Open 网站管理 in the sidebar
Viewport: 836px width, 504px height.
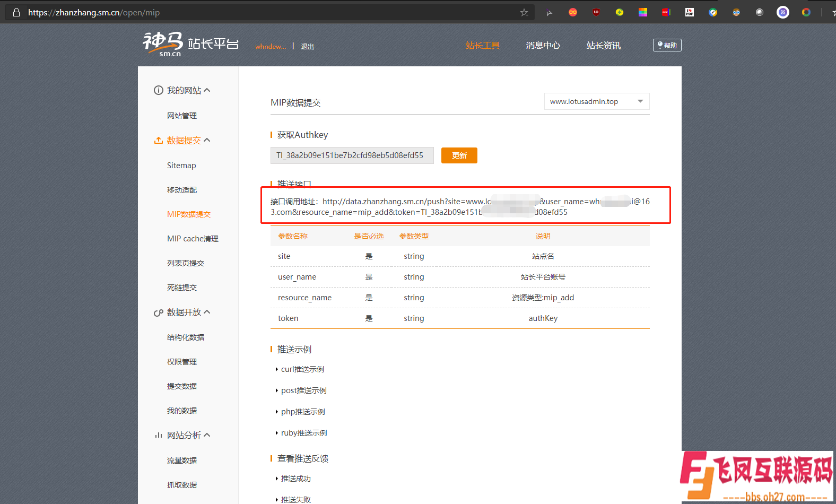click(x=182, y=116)
